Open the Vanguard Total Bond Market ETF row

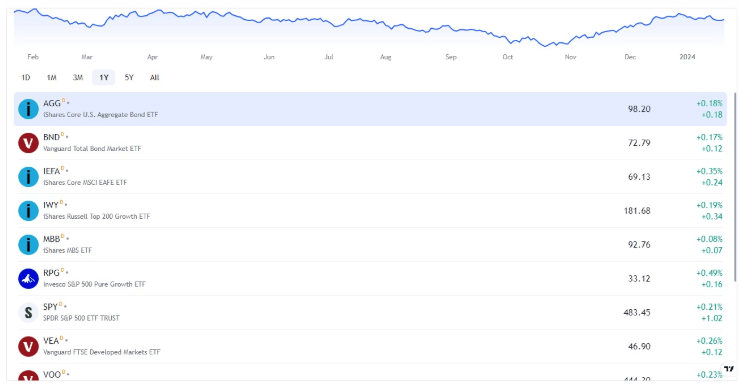pyautogui.click(x=371, y=143)
